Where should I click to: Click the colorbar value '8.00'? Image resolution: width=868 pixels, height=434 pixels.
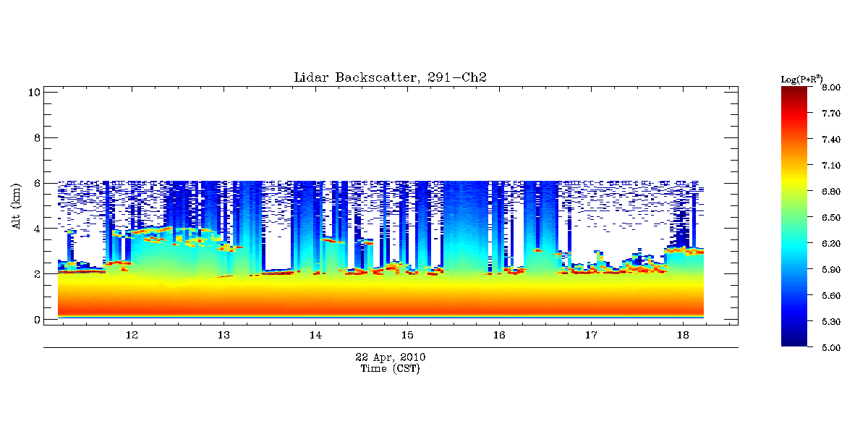pyautogui.click(x=830, y=88)
